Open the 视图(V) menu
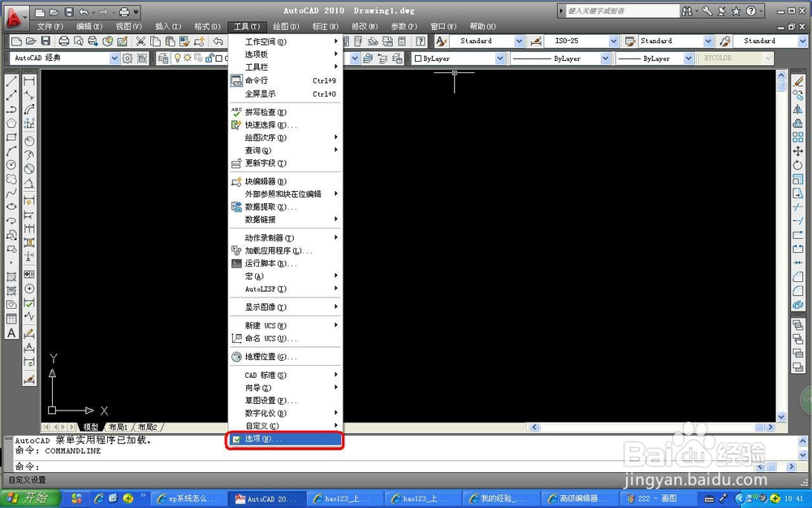The height and width of the screenshot is (508, 812). click(128, 27)
